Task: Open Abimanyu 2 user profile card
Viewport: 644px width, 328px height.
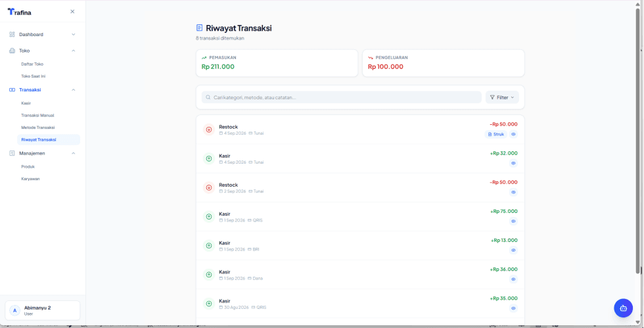Action: pos(43,310)
